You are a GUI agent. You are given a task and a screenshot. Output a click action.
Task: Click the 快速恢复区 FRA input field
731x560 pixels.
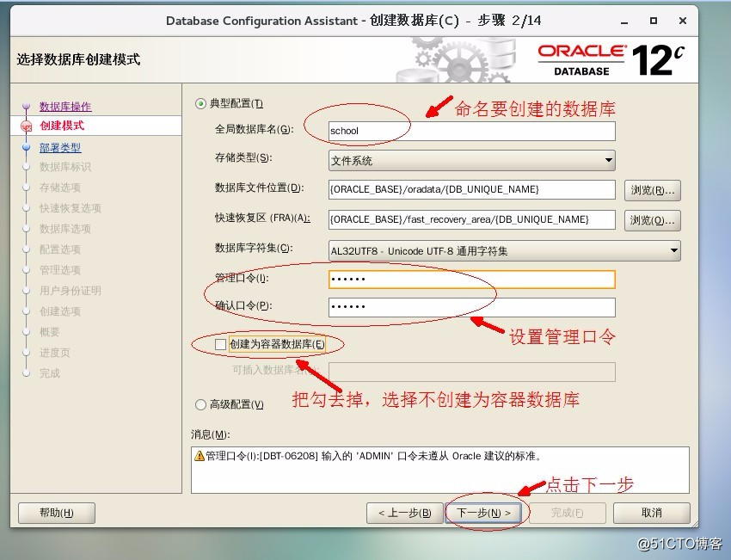pos(472,219)
